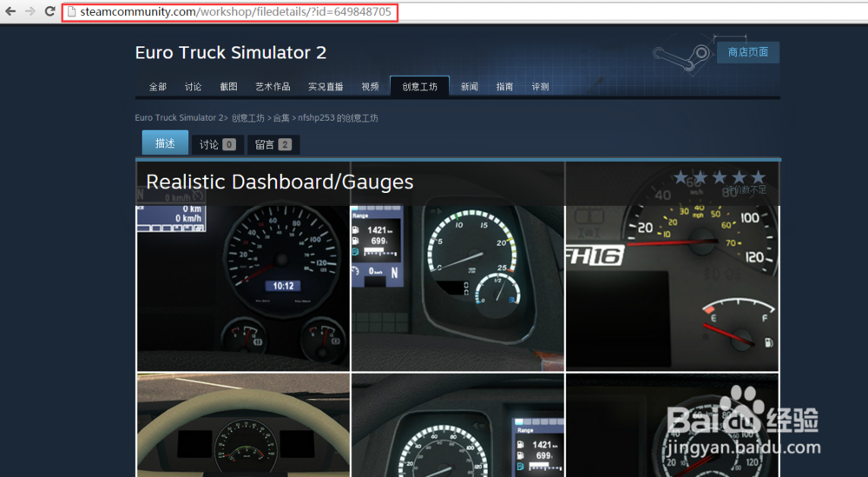Open the 讨论 0 discussions tab
Viewport: 868px width, 477px height.
click(x=218, y=144)
